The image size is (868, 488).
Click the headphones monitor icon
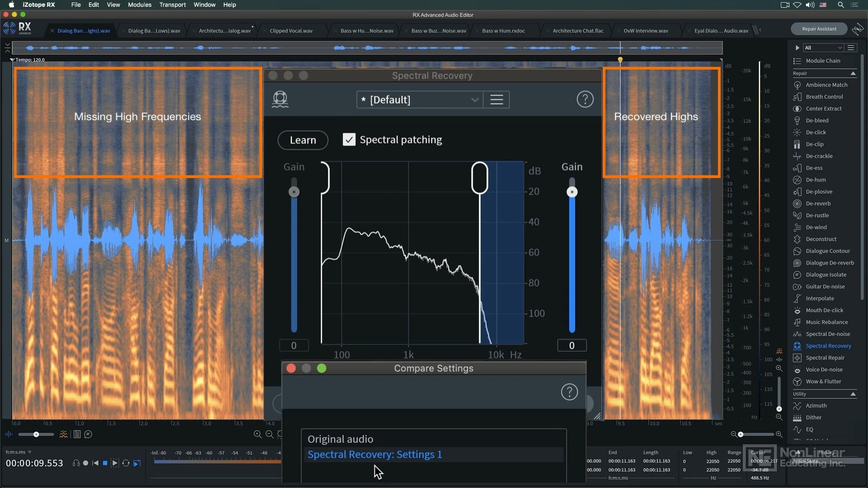(x=76, y=463)
